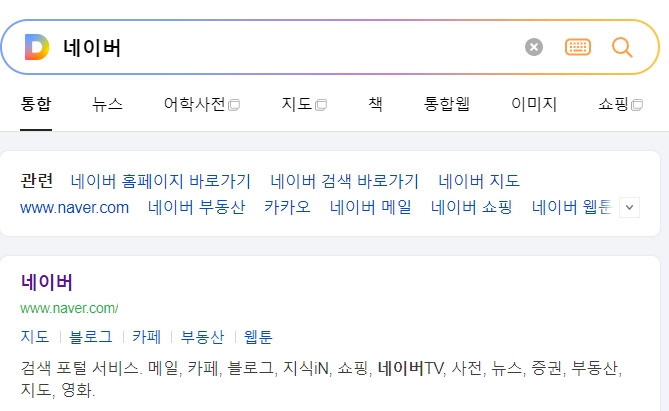Select the 책 tab
The width and height of the screenshot is (669, 411).
[x=375, y=104]
